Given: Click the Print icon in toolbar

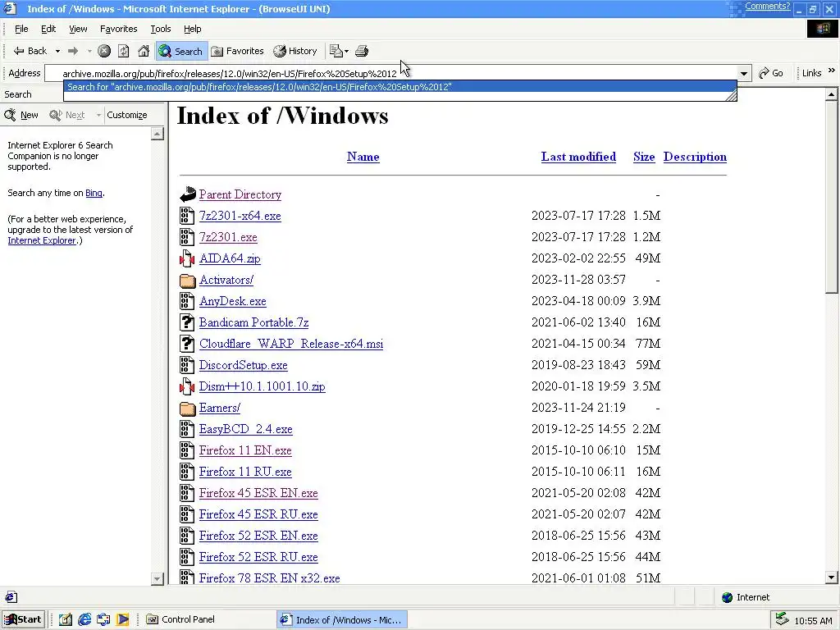Looking at the screenshot, I should tap(362, 51).
